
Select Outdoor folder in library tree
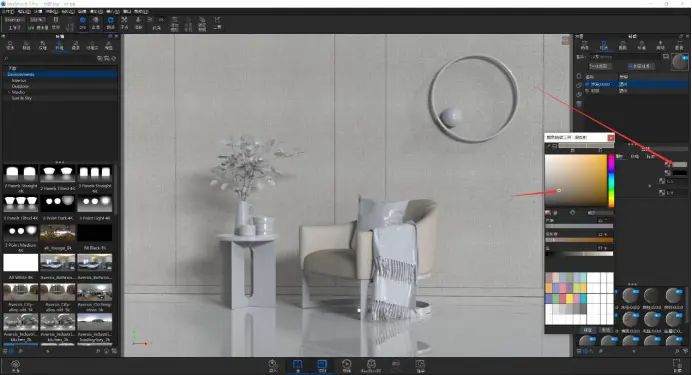click(20, 86)
